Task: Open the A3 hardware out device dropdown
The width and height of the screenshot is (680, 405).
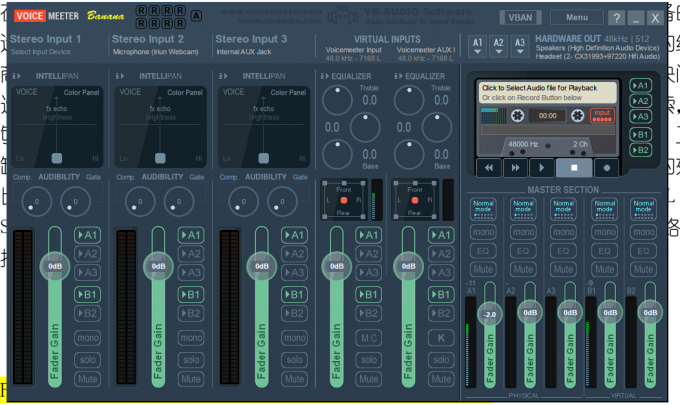Action: pyautogui.click(x=520, y=46)
